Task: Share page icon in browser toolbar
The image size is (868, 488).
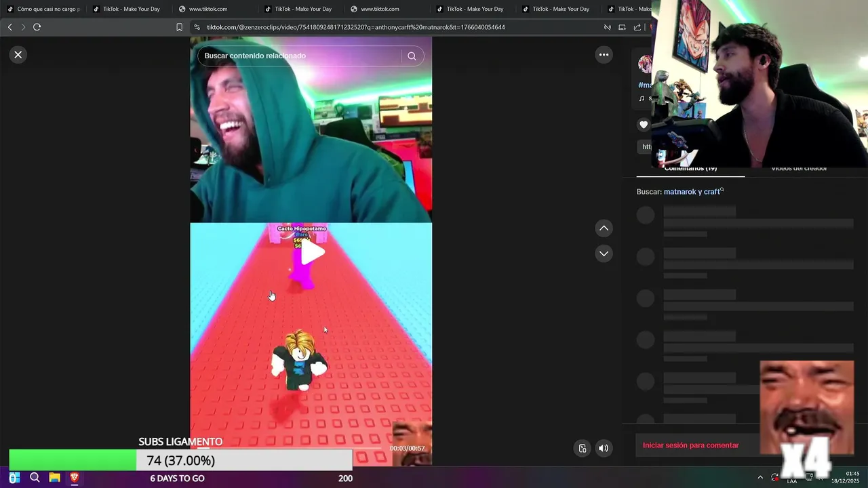Action: 637,27
